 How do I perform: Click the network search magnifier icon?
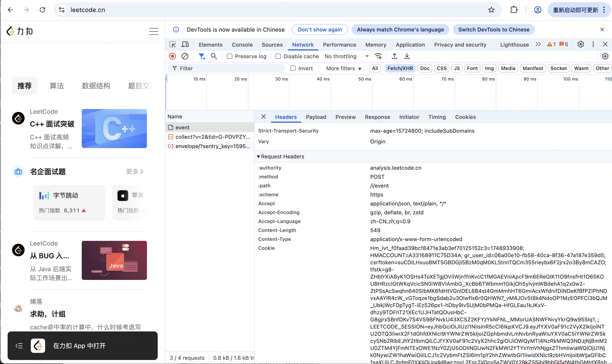(x=214, y=56)
